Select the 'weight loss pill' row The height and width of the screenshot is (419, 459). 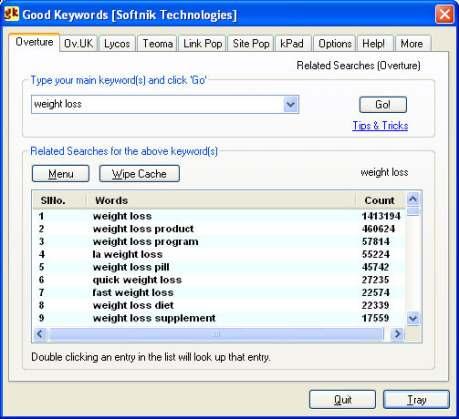tap(219, 267)
